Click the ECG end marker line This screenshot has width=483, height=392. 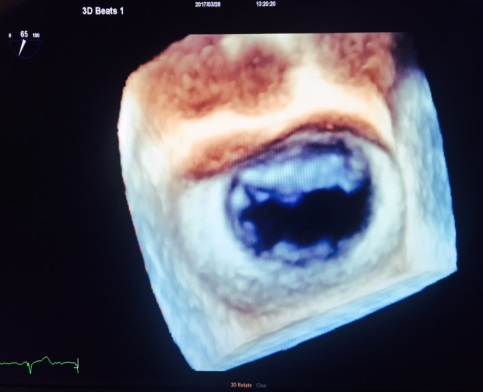coord(78,365)
